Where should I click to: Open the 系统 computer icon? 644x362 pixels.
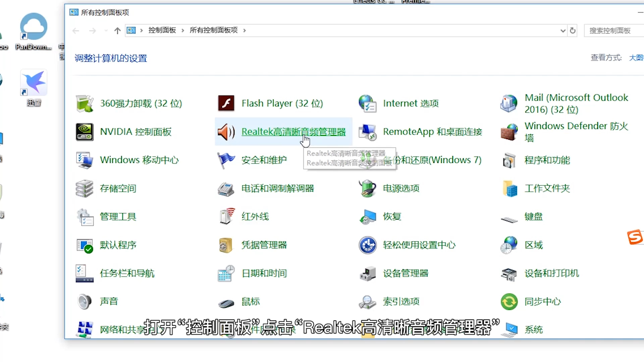[x=509, y=330]
